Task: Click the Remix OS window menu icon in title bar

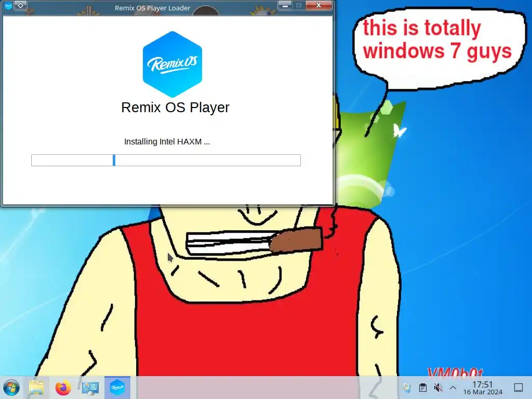Action: (x=8, y=6)
